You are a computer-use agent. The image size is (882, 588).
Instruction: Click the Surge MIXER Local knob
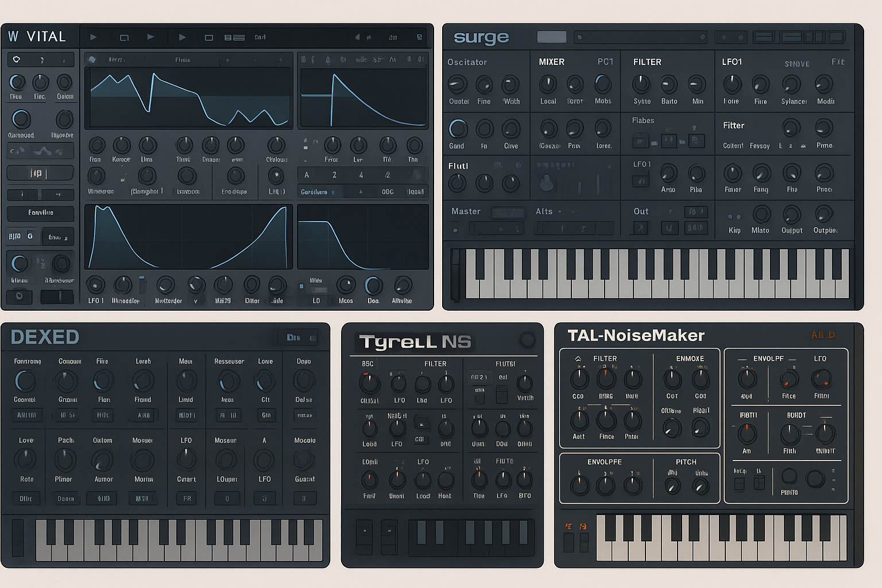548,84
